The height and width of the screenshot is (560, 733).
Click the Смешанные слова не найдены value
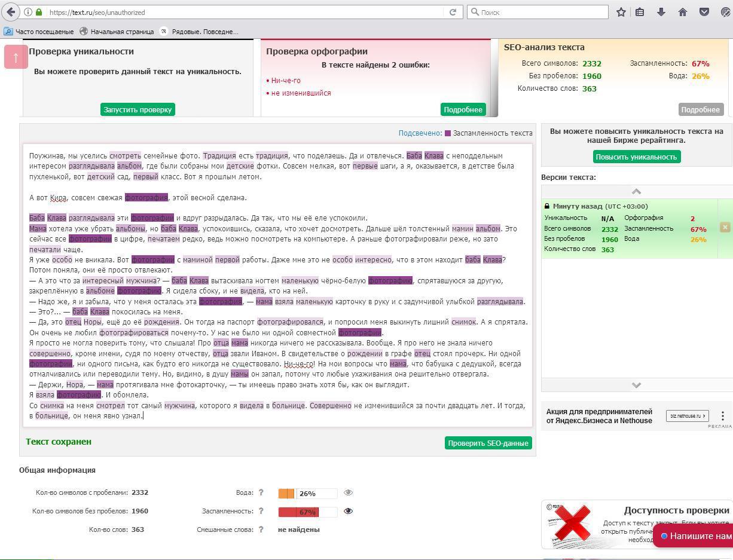299,530
